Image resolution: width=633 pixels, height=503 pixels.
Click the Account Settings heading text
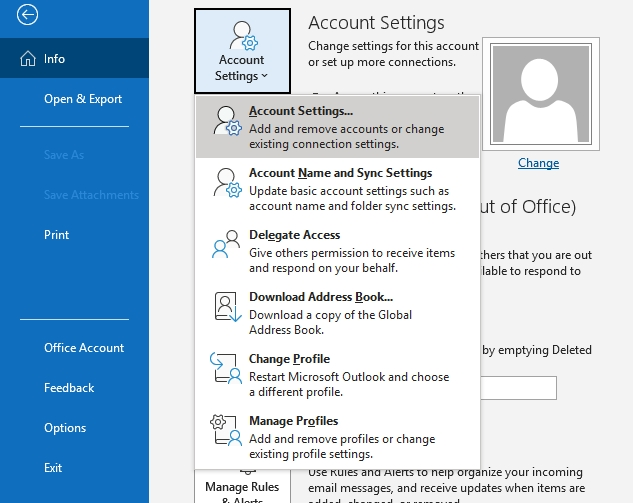376,23
